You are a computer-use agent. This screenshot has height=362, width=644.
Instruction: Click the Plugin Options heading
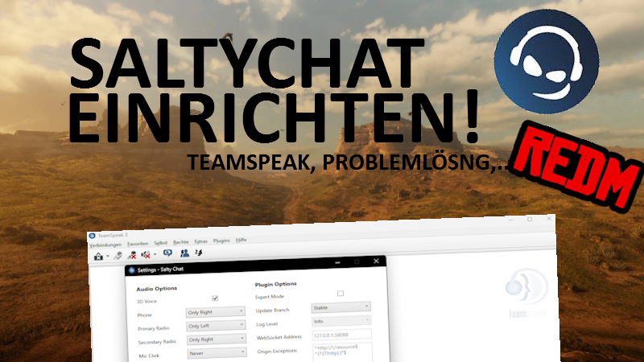coord(275,284)
